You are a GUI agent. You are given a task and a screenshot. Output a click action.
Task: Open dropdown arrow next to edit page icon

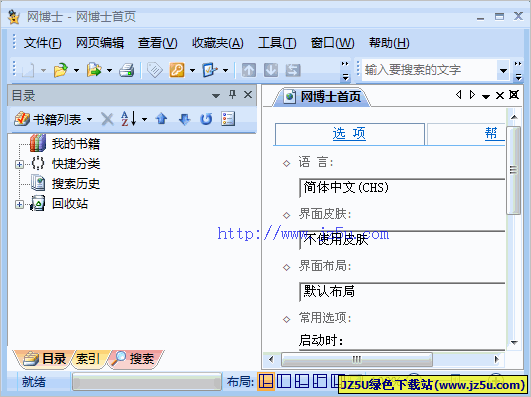225,71
